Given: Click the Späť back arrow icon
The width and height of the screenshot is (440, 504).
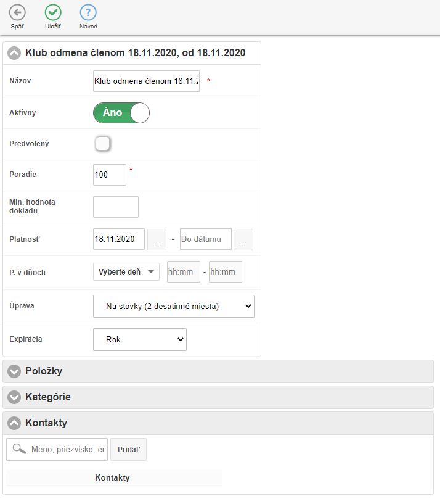Looking at the screenshot, I should point(18,12).
